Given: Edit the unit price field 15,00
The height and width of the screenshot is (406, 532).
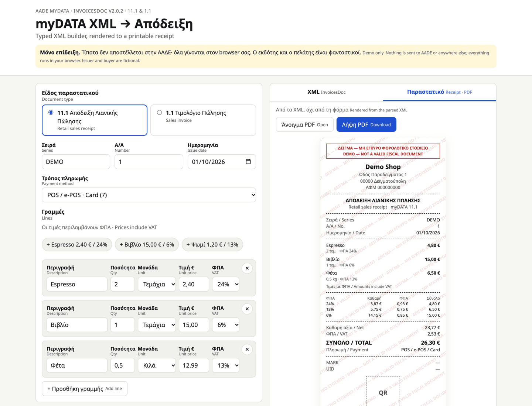Looking at the screenshot, I should click(x=194, y=325).
